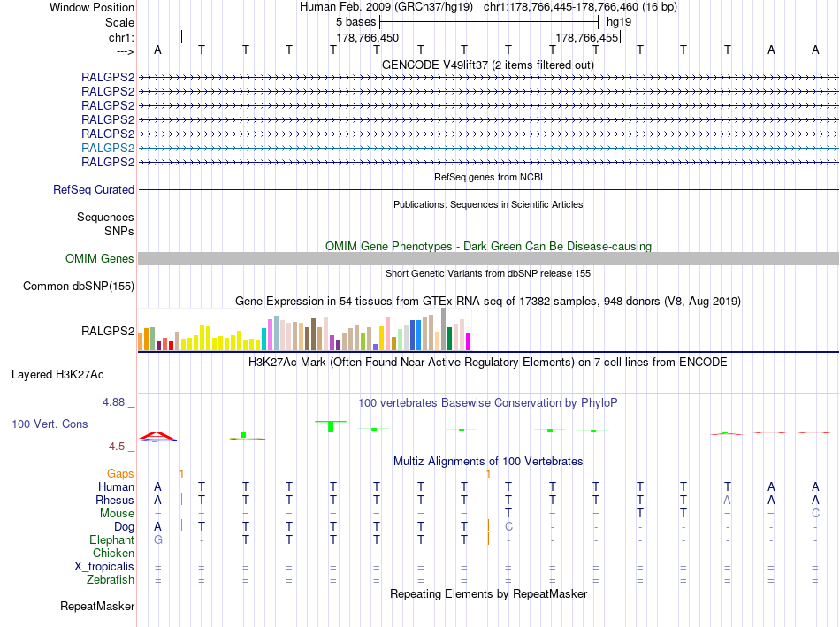Viewport: 840px width, 627px height.
Task: Click the hg19 label beside scale bar
Action: (x=619, y=22)
